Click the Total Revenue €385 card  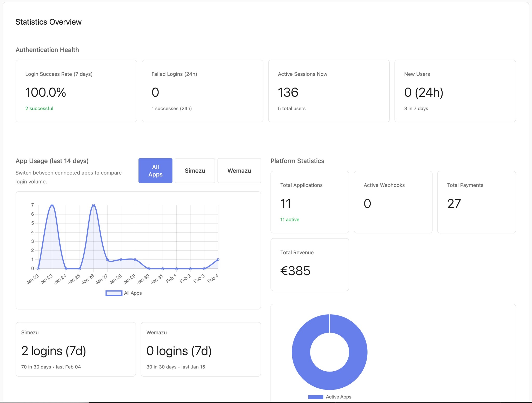tap(310, 265)
